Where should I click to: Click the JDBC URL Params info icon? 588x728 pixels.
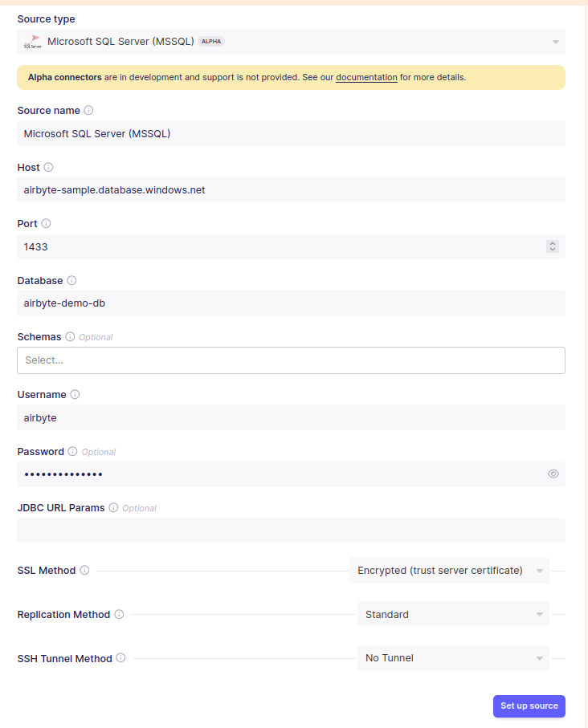click(112, 507)
